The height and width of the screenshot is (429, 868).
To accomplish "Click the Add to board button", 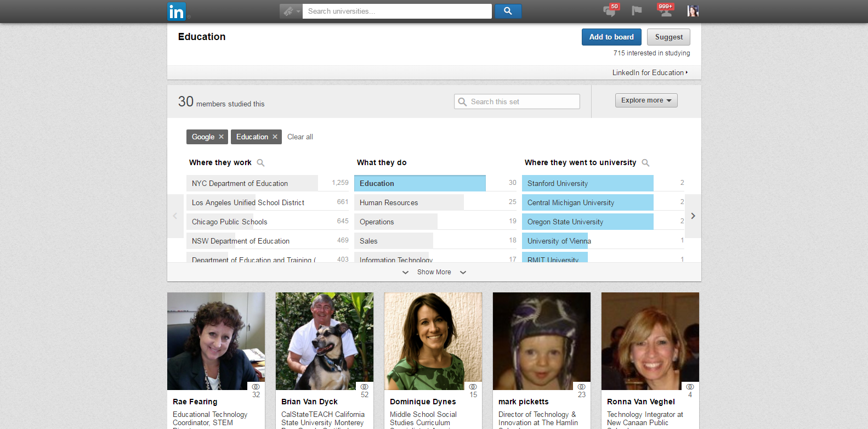I will coord(611,37).
